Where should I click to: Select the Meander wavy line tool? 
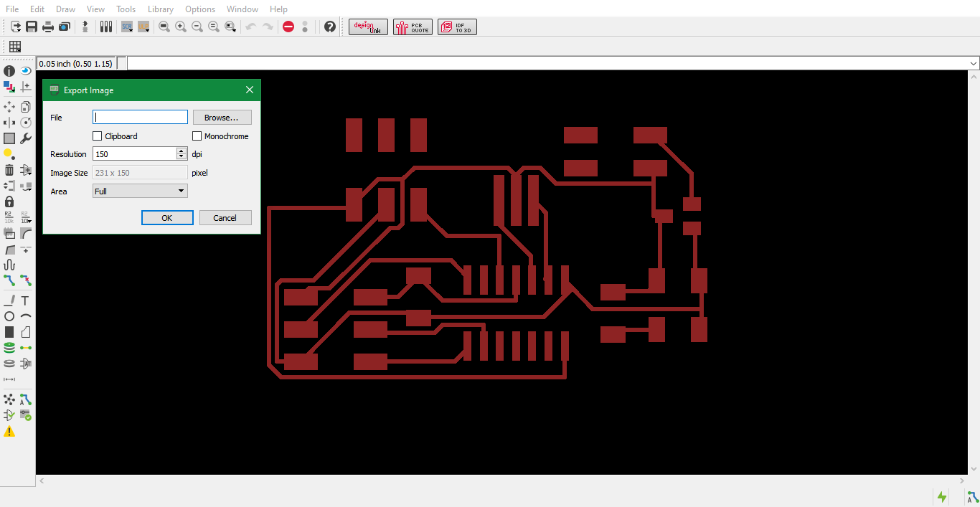tap(9, 265)
